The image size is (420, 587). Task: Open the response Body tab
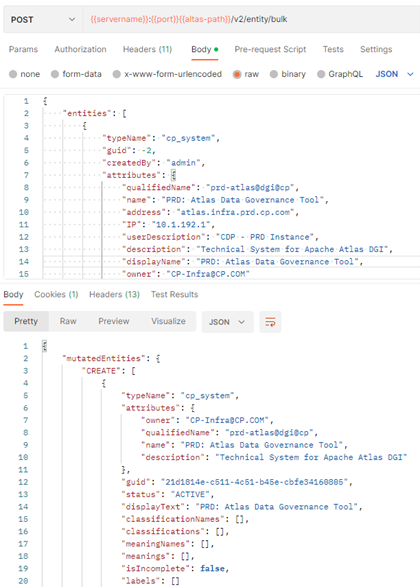pos(13,295)
